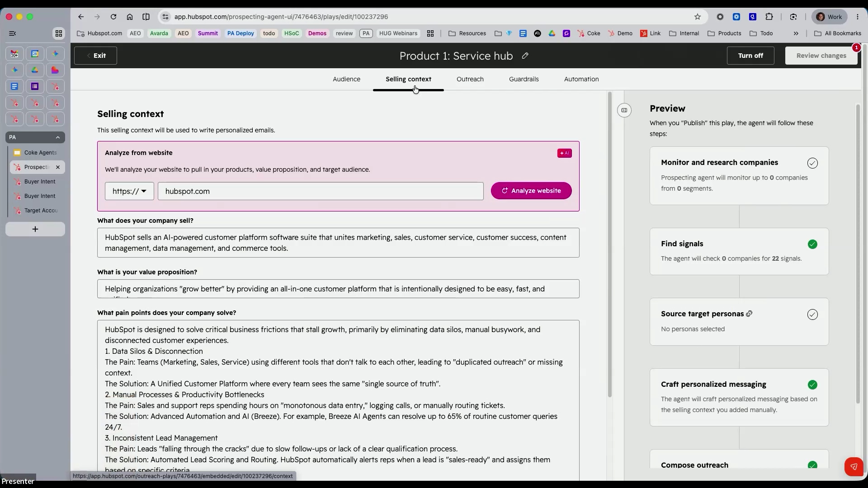Image resolution: width=868 pixels, height=488 pixels.
Task: Close the Prospecting tab in the sidebar
Action: [x=58, y=167]
